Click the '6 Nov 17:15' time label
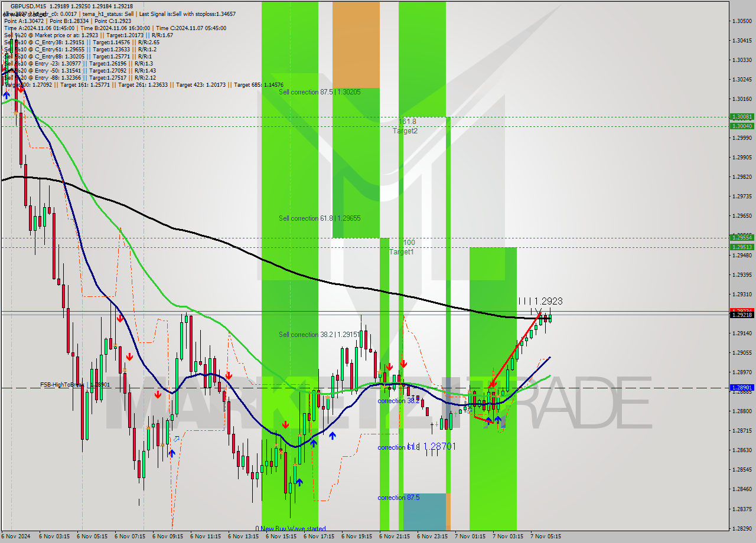This screenshot has width=756, height=543. pos(319,537)
